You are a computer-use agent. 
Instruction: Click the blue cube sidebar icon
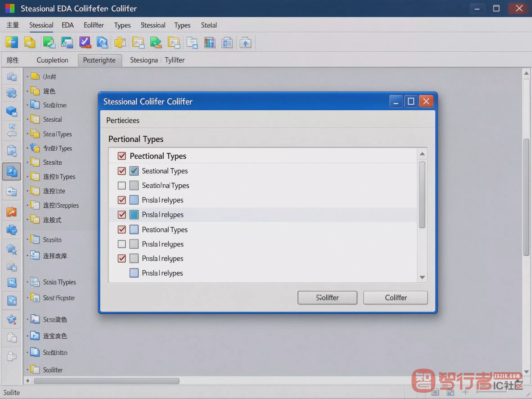point(11,111)
